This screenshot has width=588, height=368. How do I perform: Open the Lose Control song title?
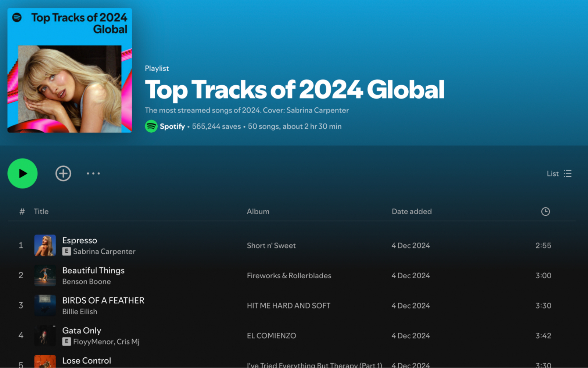click(x=87, y=361)
